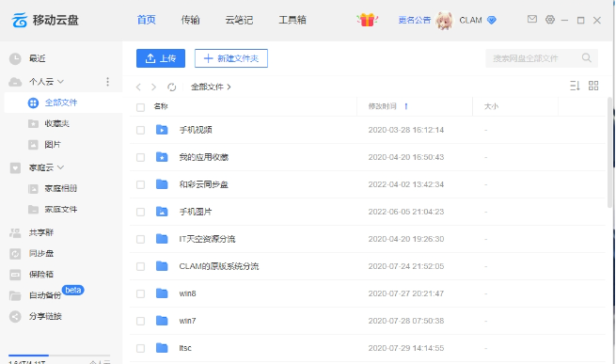Screen dimensions: 616x364
Task: Check the win8 row checkbox
Action: click(140, 293)
